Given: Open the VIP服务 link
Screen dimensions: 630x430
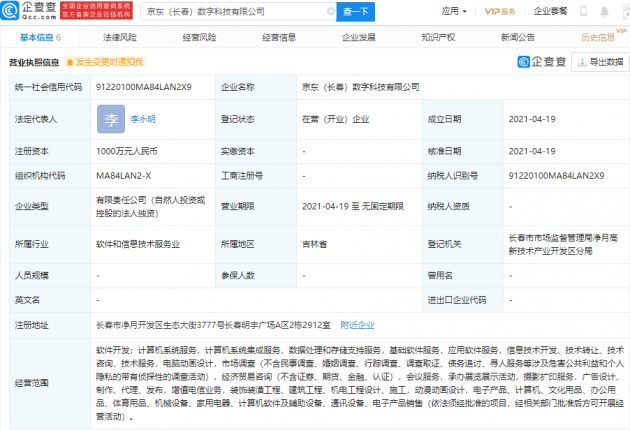Looking at the screenshot, I should coord(500,12).
